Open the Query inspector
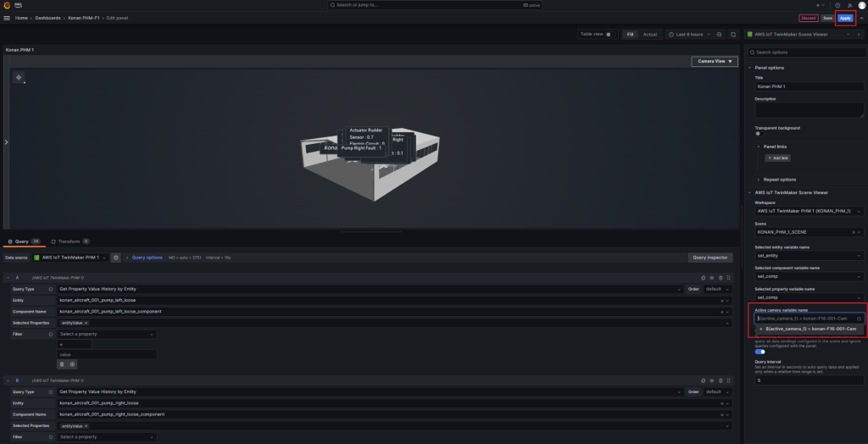 710,258
